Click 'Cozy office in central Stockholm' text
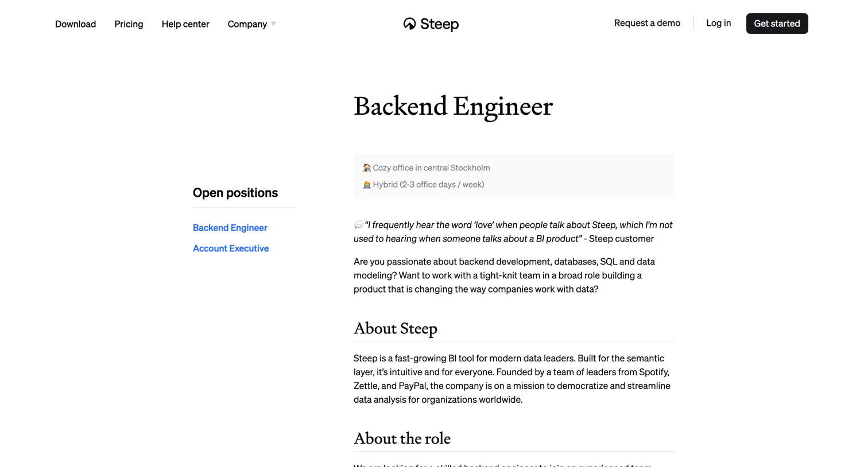Image resolution: width=868 pixels, height=467 pixels. click(x=431, y=168)
